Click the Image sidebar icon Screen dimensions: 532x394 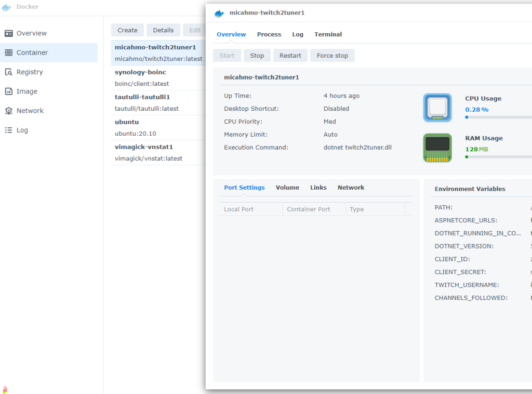9,91
